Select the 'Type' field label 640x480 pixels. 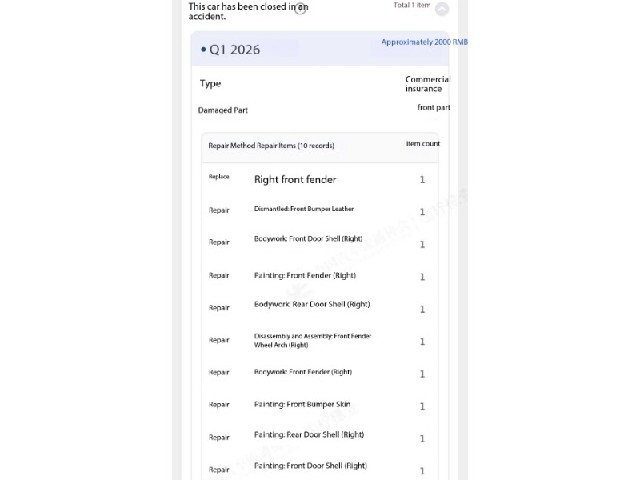[211, 84]
